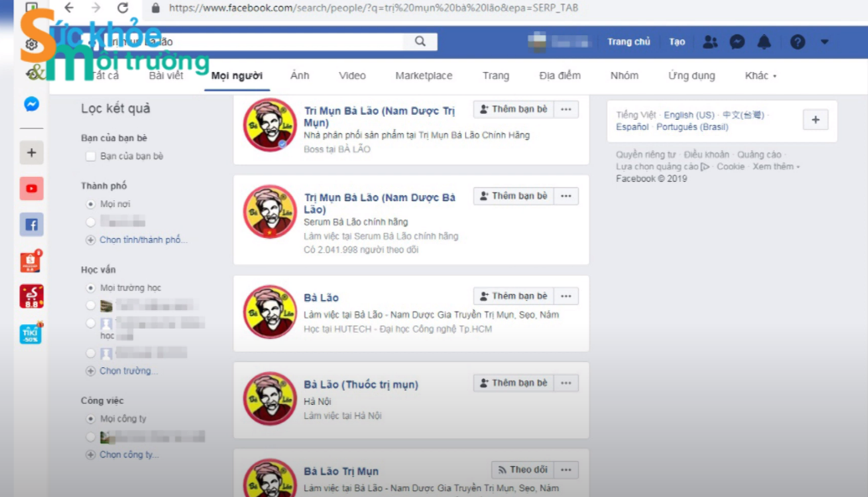868x497 pixels.
Task: Click 'Thêm bạn bè' for Bà Lão (Thuốc trị mụn)
Action: click(x=512, y=383)
